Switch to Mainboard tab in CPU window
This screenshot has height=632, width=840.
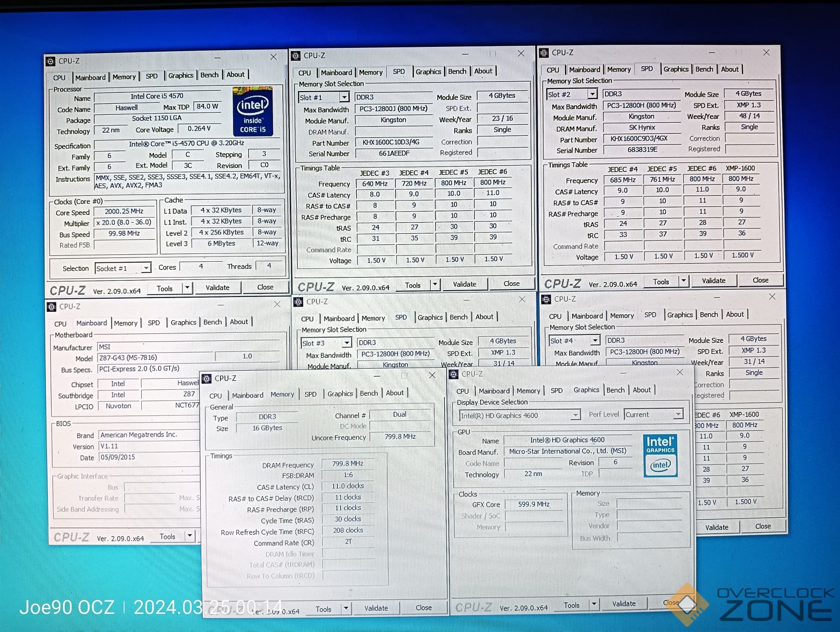pyautogui.click(x=90, y=77)
